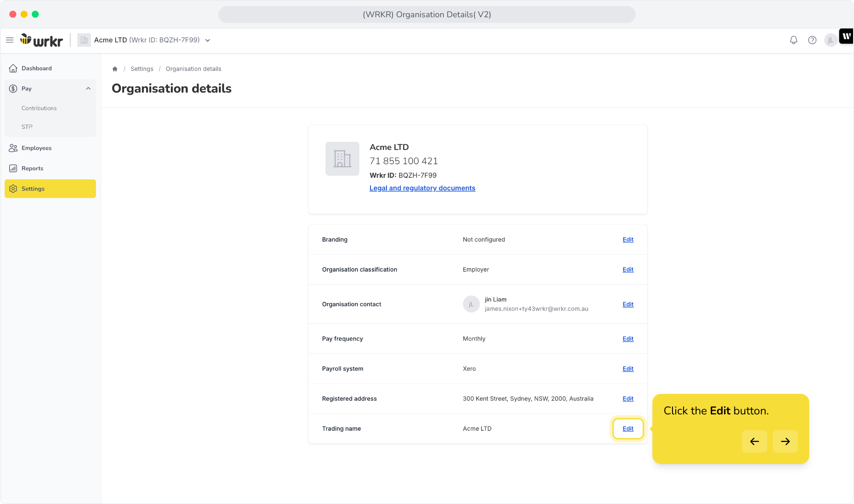Viewport: 854px width, 504px height.
Task: Open Contributions under Pay
Action: (x=39, y=108)
